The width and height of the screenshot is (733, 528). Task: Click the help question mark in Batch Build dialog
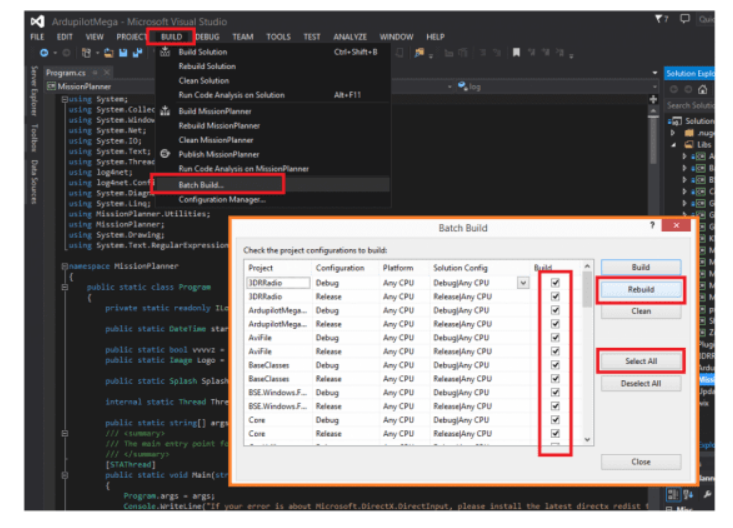(652, 225)
